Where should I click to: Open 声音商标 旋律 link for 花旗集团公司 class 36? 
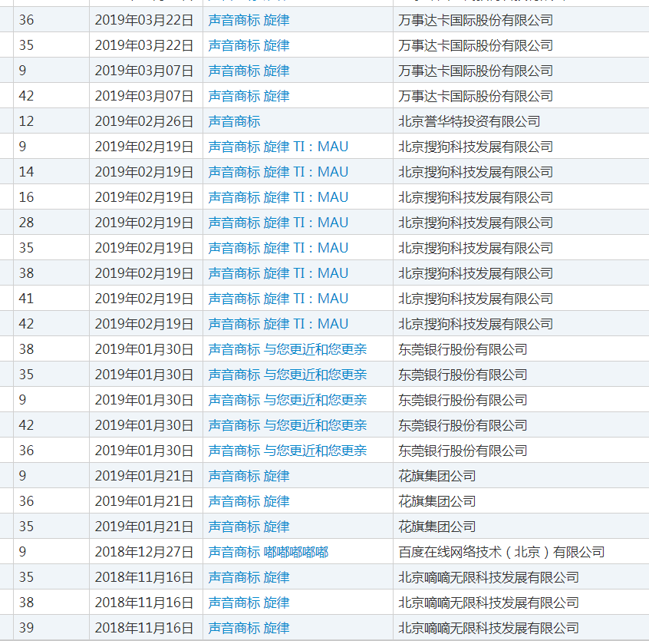click(x=249, y=501)
